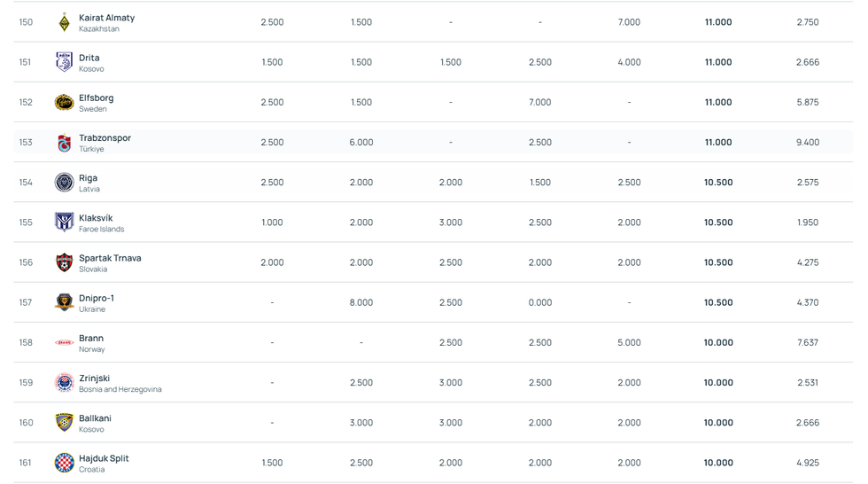Click rank number 155 in the table
Screen dimensions: 868x484
coord(26,222)
